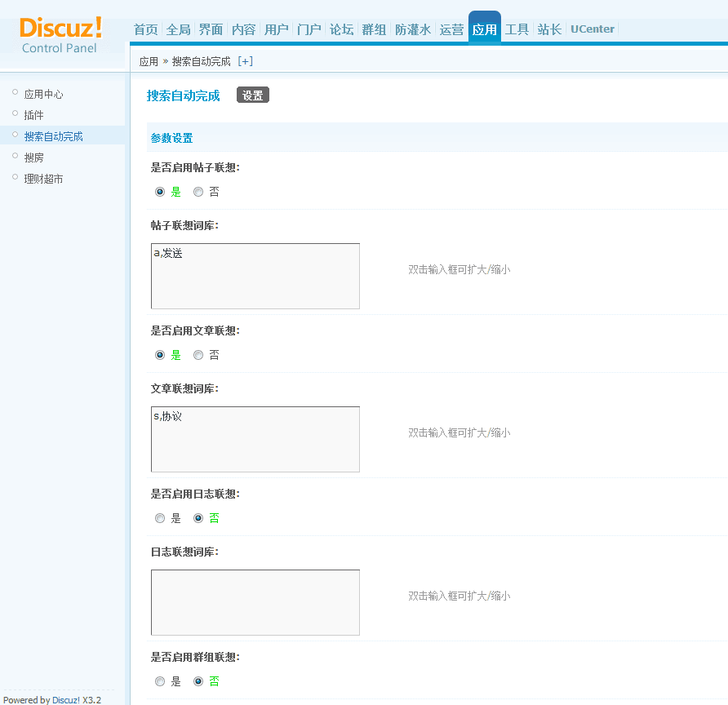Viewport: 728px width, 705px height.
Task: Switch to the 论坛 section
Action: coord(341,29)
